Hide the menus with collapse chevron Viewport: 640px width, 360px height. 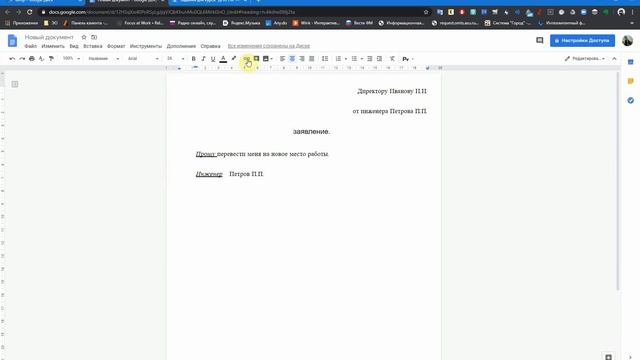pyautogui.click(x=614, y=59)
